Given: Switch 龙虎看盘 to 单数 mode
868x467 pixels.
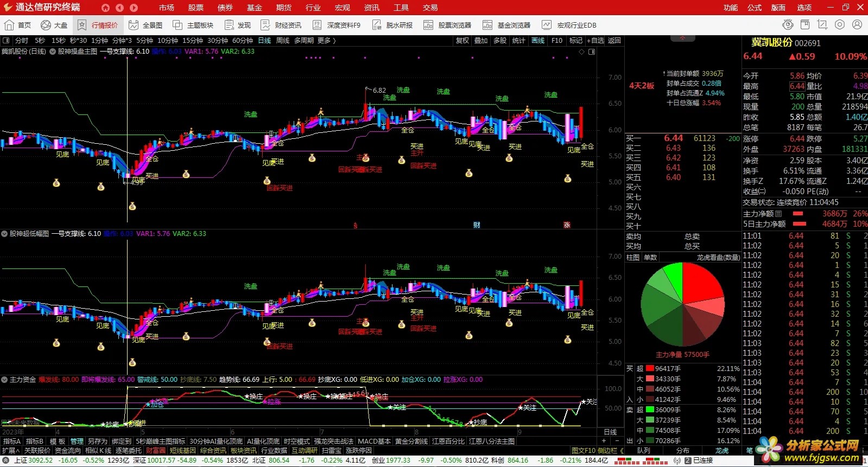Looking at the screenshot, I should pyautogui.click(x=650, y=257).
